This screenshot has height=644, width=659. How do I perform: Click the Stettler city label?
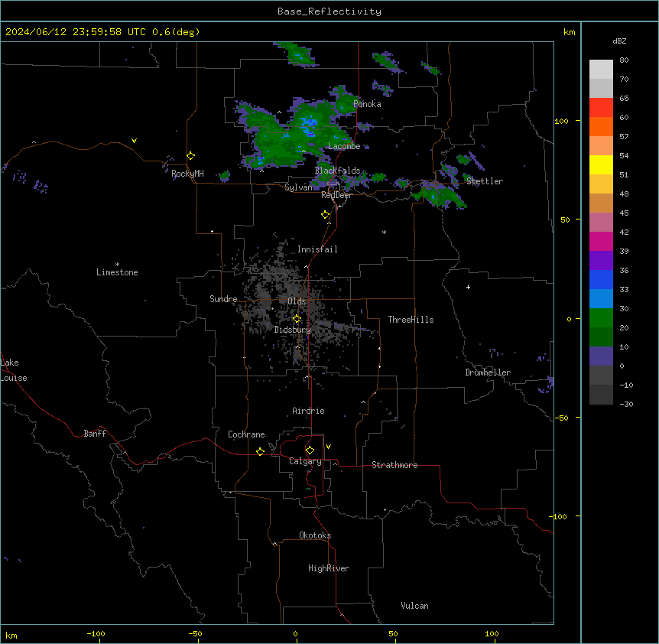[485, 181]
